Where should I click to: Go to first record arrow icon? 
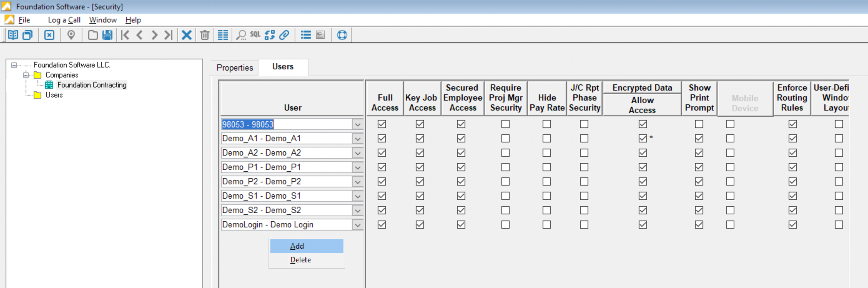[125, 35]
